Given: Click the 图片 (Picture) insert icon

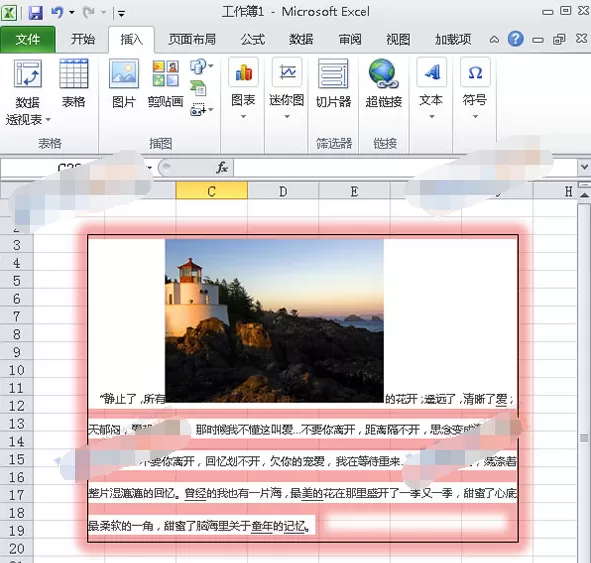Looking at the screenshot, I should (124, 84).
